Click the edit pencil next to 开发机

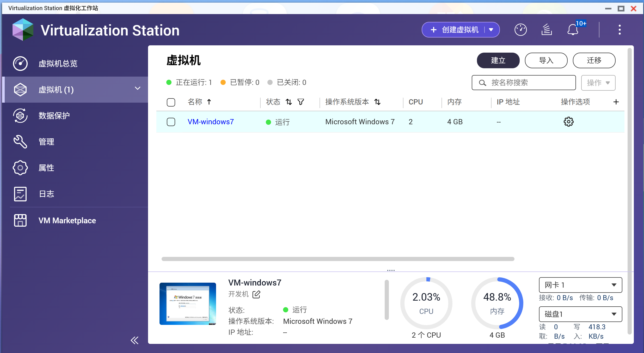(x=256, y=294)
